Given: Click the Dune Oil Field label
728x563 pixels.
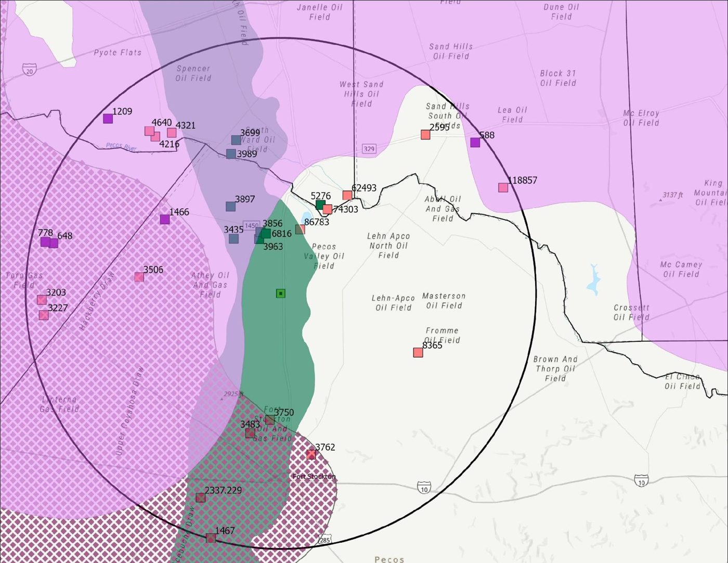Looking at the screenshot, I should [x=562, y=12].
